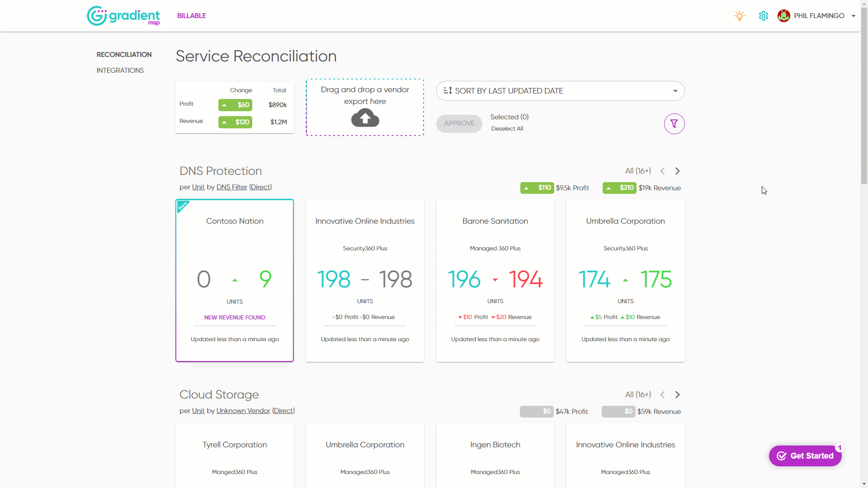This screenshot has height=488, width=868.
Task: Select the Contoso Nation card
Action: (x=235, y=280)
